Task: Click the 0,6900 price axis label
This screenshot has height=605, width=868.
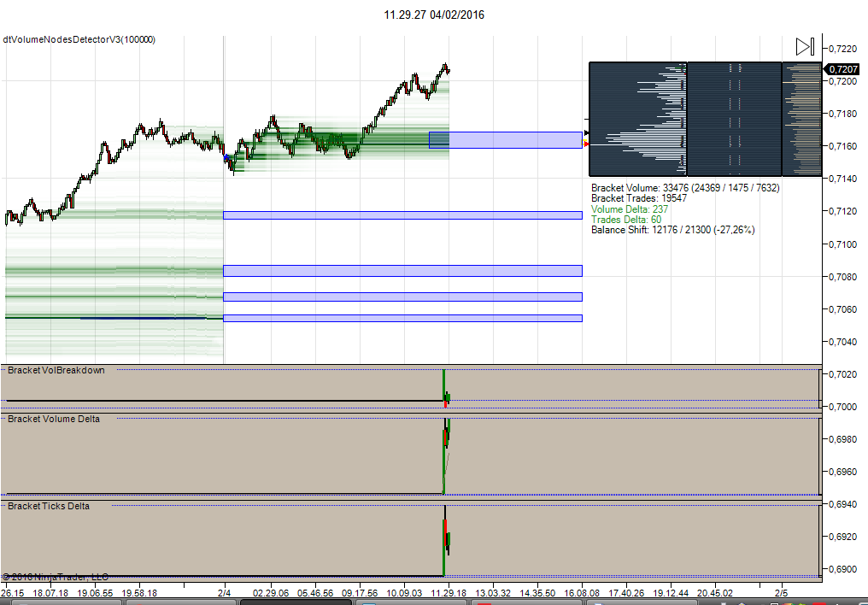Action: 842,569
